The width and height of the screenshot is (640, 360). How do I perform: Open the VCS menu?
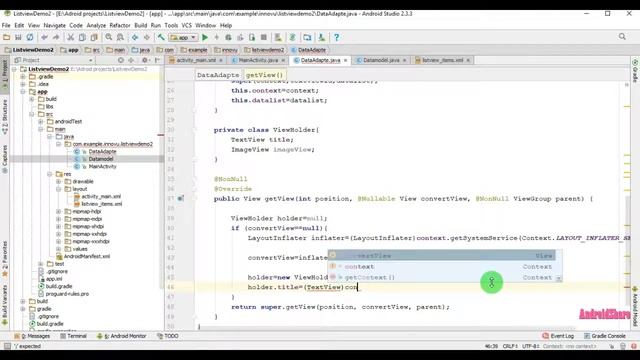click(x=187, y=25)
